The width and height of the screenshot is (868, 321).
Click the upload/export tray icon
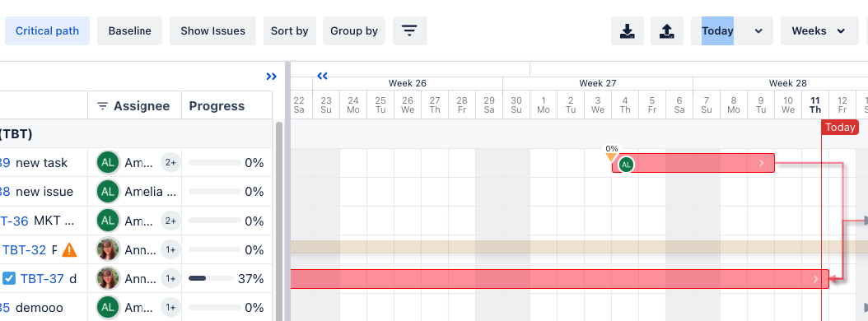666,31
